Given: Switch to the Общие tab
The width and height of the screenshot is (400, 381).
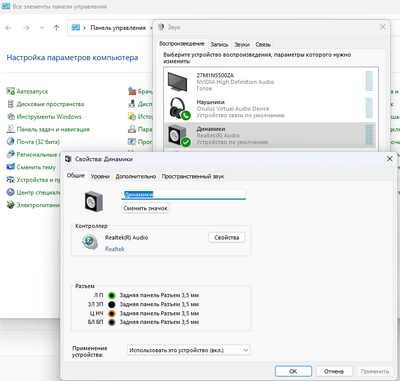Looking at the screenshot, I should [x=76, y=176].
